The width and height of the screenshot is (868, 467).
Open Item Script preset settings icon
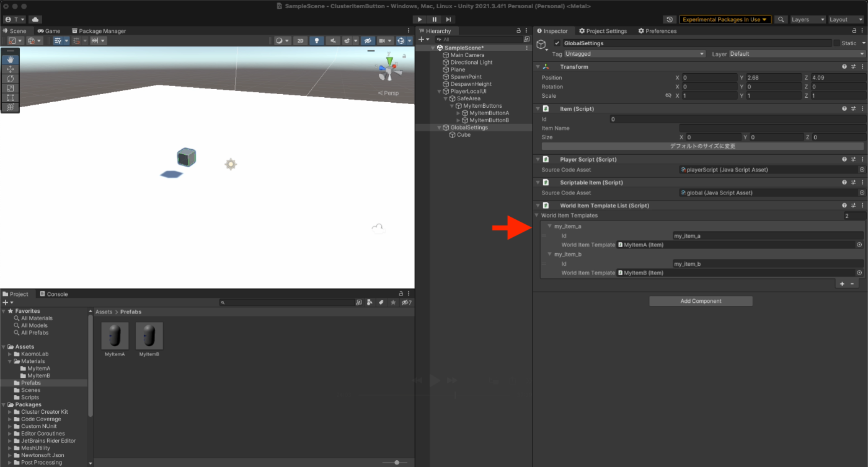click(x=853, y=109)
